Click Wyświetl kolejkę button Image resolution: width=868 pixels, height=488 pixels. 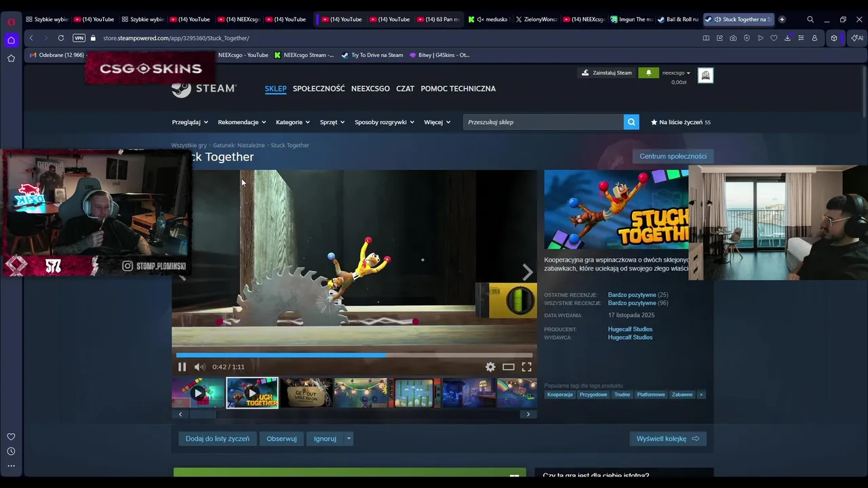(x=668, y=439)
